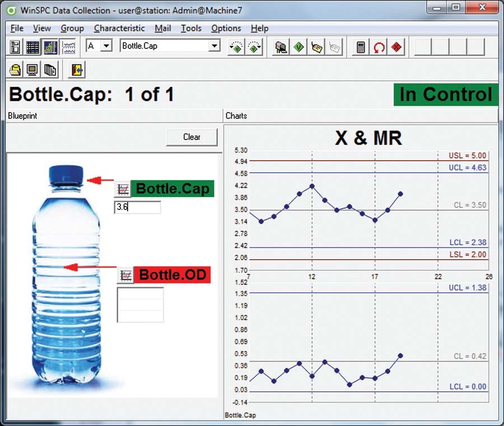Click the calculator icon in the toolbar
Screen dimensions: 504x426
tap(361, 47)
